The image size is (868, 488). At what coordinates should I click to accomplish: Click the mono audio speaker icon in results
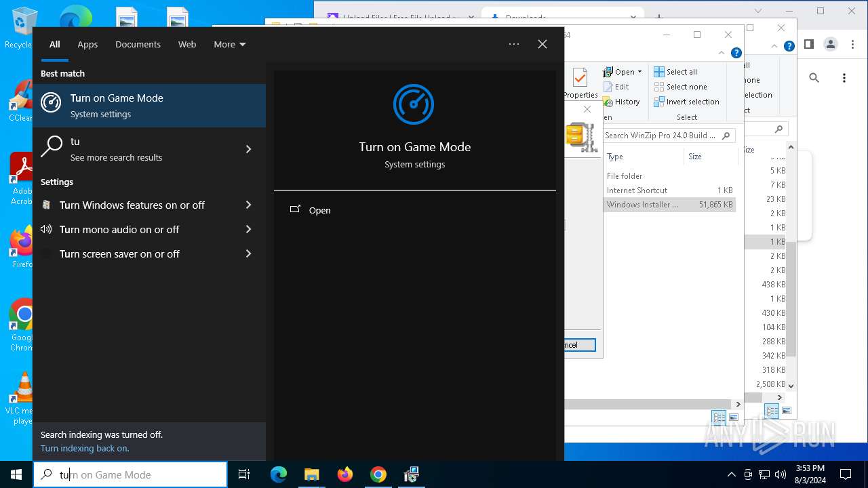[46, 229]
